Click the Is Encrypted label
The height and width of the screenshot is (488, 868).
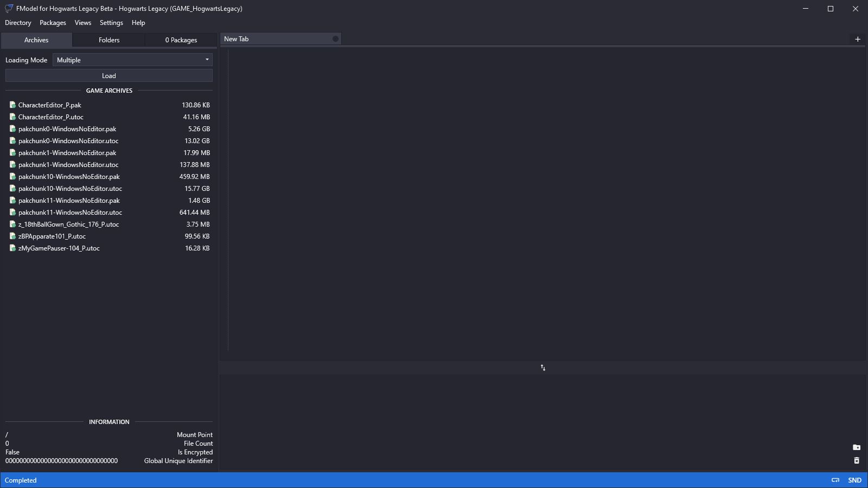[195, 452]
